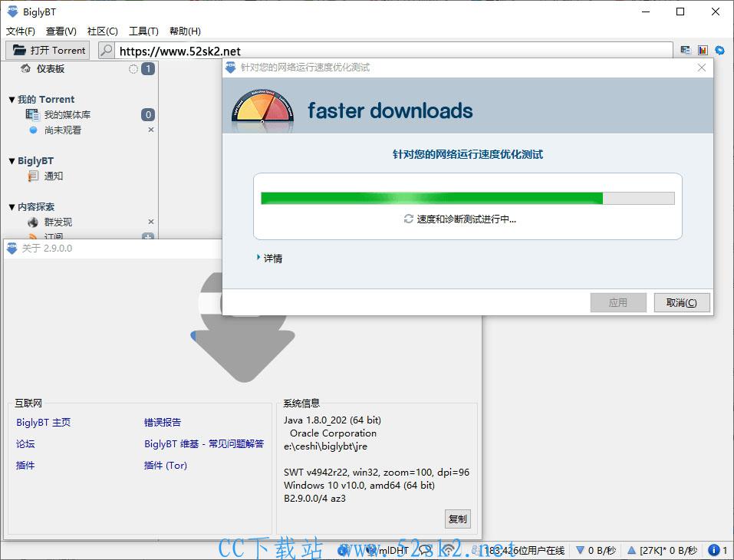Image resolution: width=734 pixels, height=560 pixels.
Task: Open the BiglyBT 主页 link
Action: point(44,423)
